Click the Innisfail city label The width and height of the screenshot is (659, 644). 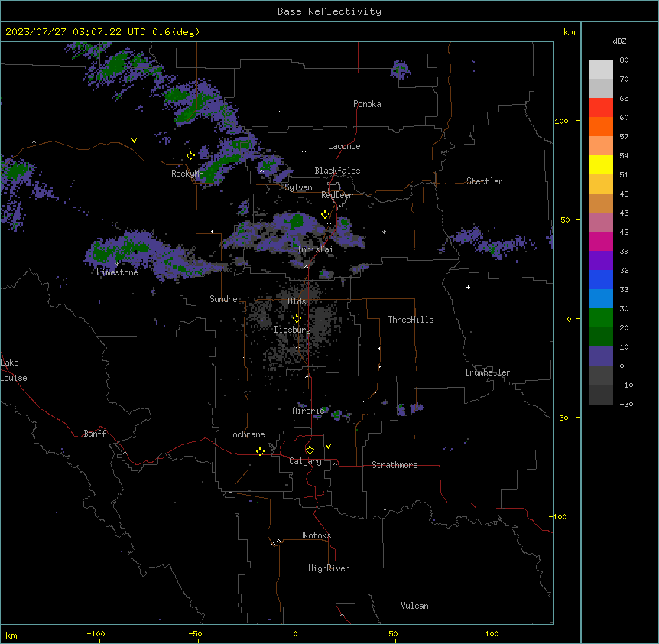click(317, 249)
